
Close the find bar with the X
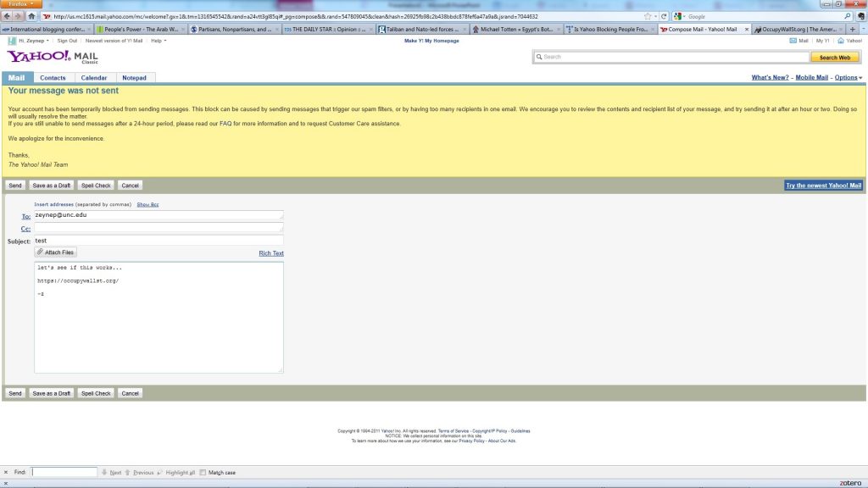6,473
